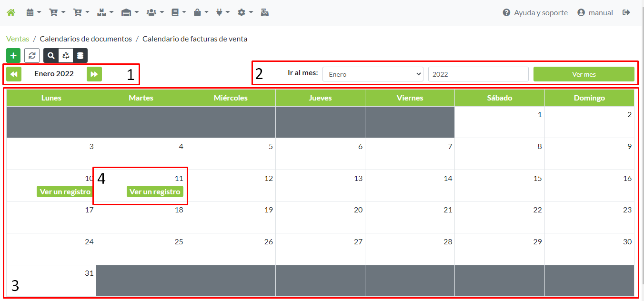Expand the Enero month dropdown
This screenshot has width=644, height=301.
click(x=373, y=74)
